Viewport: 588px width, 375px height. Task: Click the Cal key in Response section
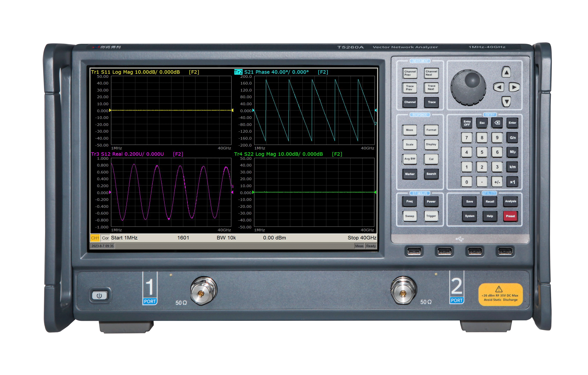click(x=431, y=159)
